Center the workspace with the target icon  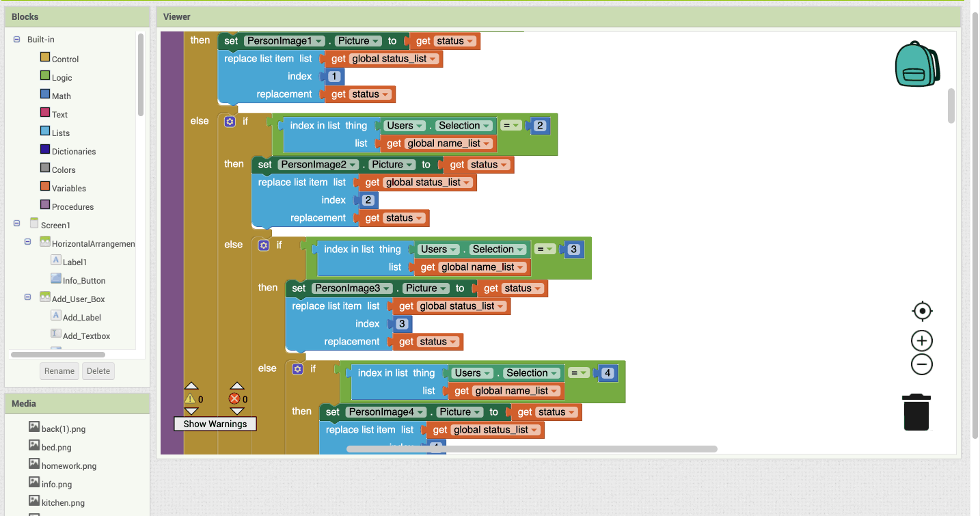[x=922, y=311]
